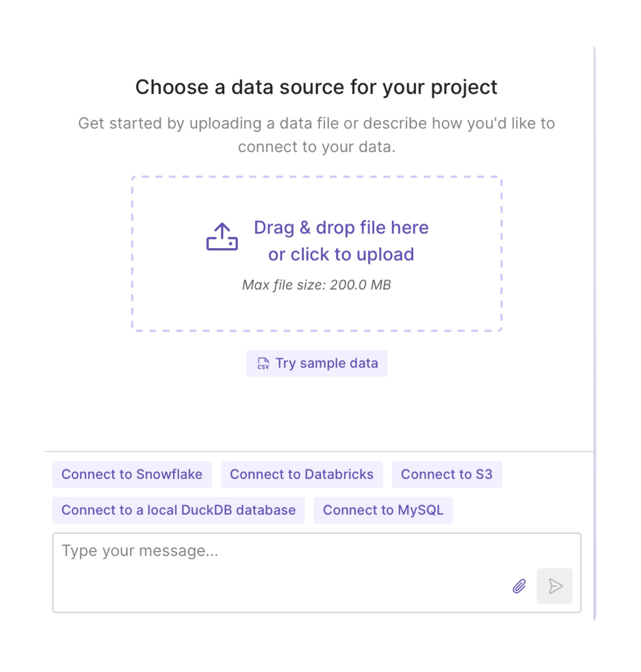Select the Connect to Snowflake suggestion

pos(132,474)
